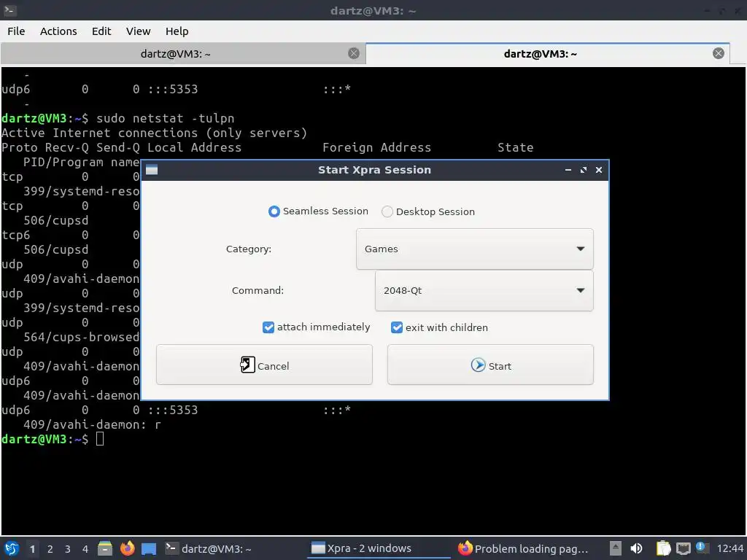Image resolution: width=747 pixels, height=560 pixels.
Task: Switch to virtual desktop 3
Action: 67,549
